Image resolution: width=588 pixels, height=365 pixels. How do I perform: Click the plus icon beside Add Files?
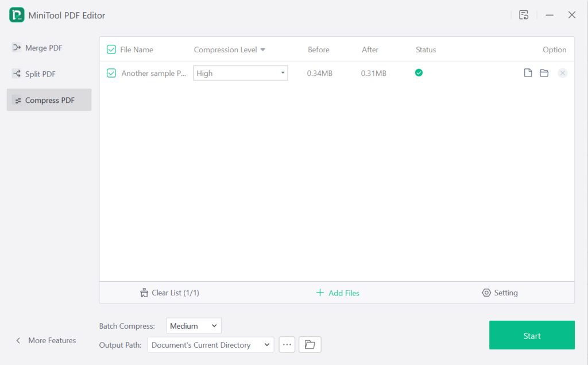[x=320, y=293]
